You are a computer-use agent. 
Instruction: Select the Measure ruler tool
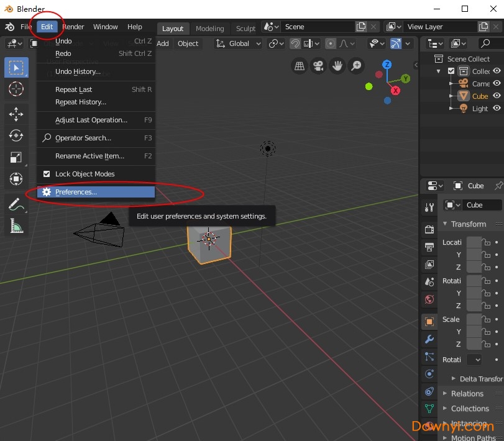tap(16, 225)
